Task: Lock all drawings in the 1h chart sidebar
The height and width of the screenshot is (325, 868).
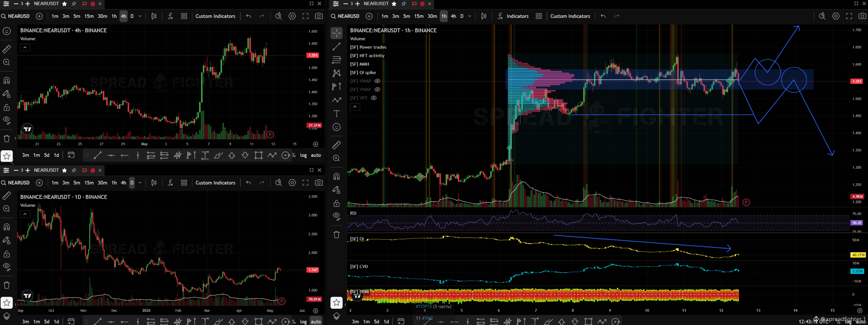Action: coord(336,204)
